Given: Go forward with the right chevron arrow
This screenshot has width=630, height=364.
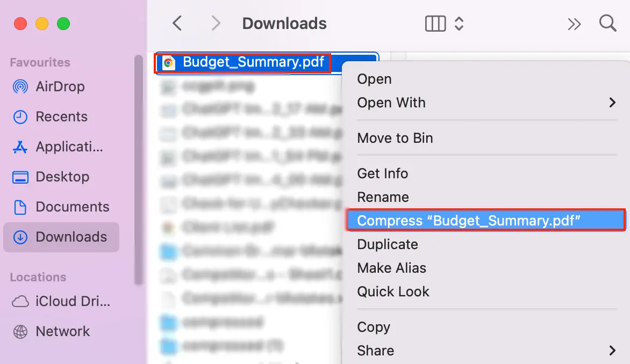Looking at the screenshot, I should coord(216,23).
